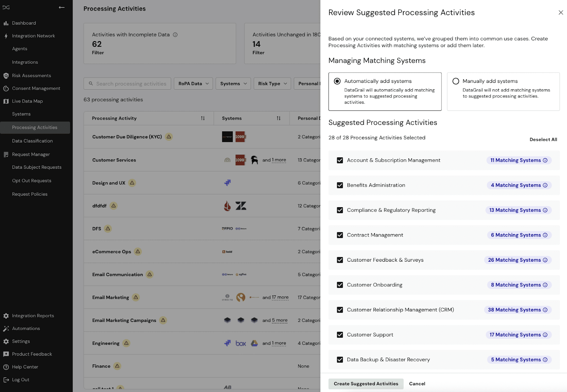Open the RoPA Data filter dropdown

[x=193, y=84]
